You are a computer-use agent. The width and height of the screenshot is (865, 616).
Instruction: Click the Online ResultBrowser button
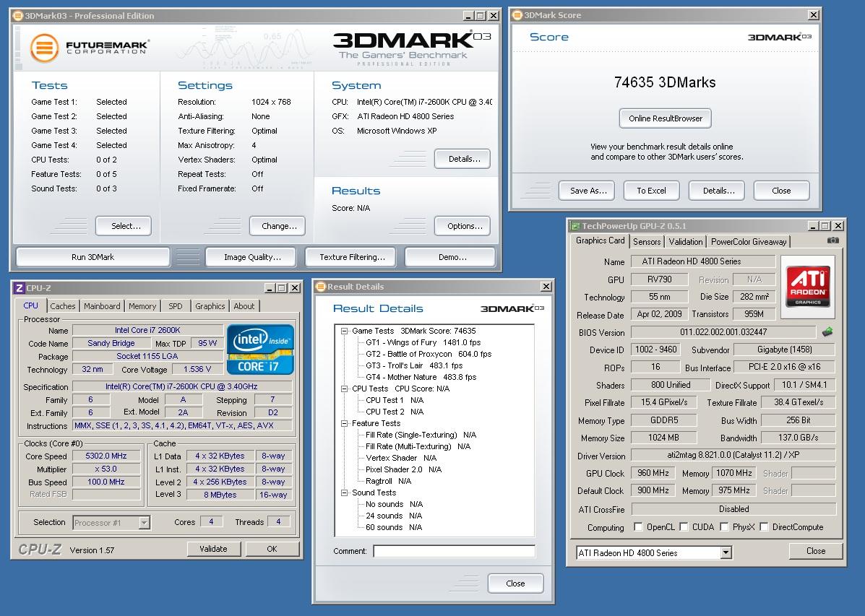click(666, 118)
